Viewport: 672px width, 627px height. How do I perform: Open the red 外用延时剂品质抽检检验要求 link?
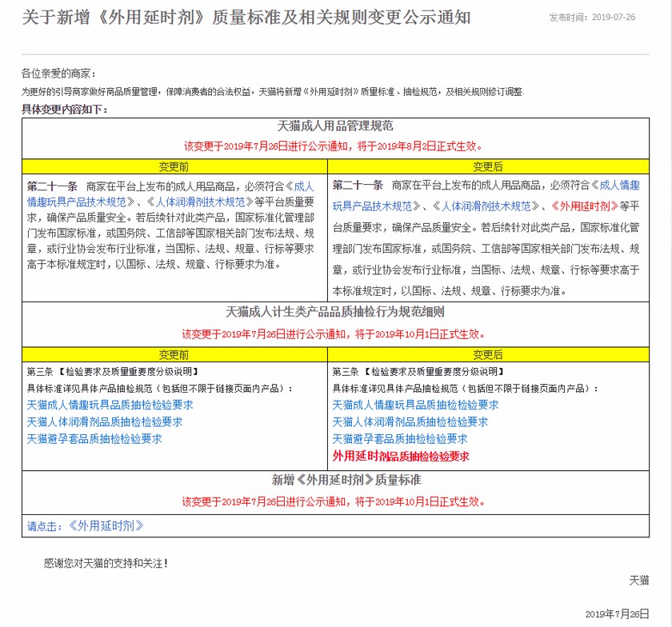click(400, 457)
